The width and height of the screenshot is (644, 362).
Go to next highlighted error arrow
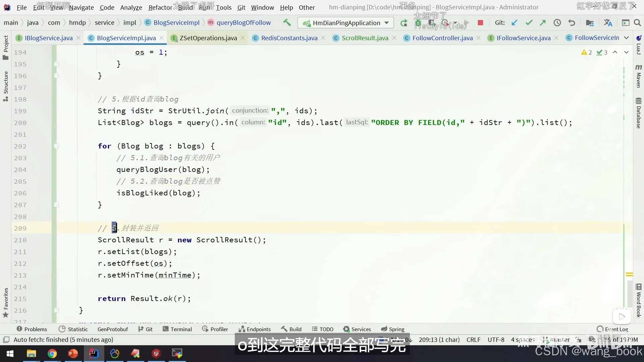tap(626, 52)
